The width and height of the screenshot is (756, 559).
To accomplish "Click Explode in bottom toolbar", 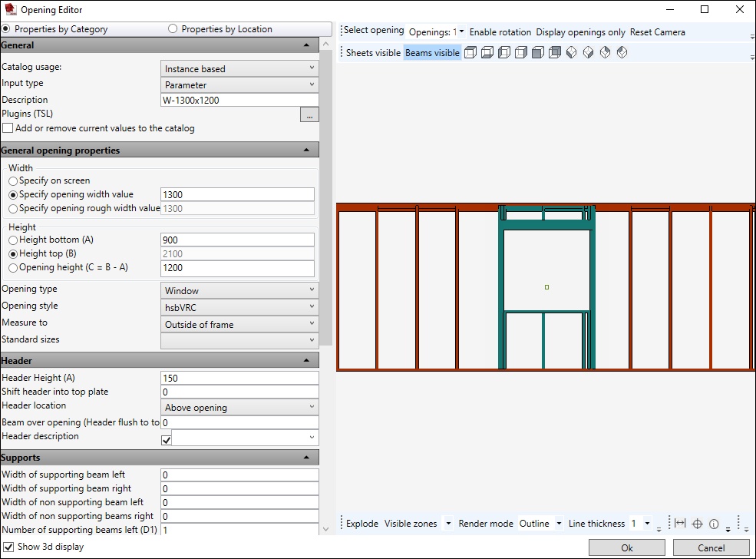I will tap(362, 524).
